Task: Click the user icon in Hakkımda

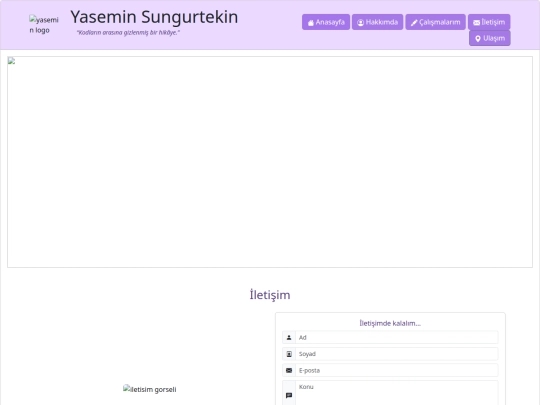Action: [x=361, y=23]
